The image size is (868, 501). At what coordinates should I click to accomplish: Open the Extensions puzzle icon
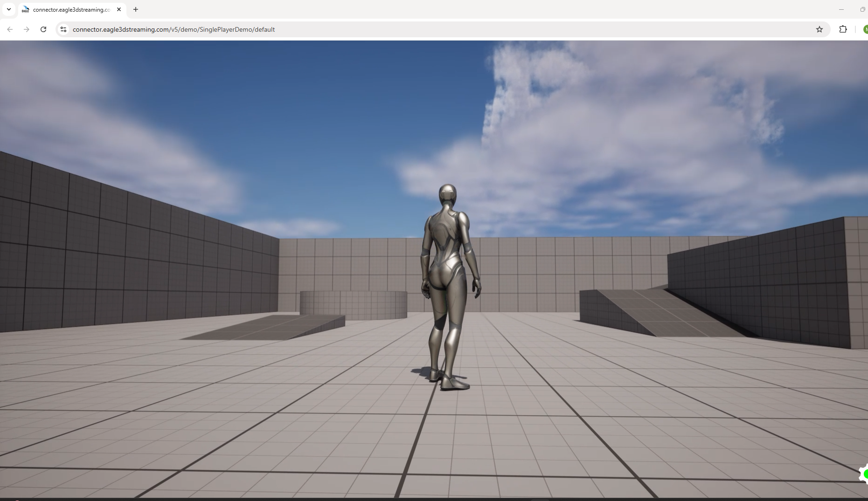click(x=843, y=29)
